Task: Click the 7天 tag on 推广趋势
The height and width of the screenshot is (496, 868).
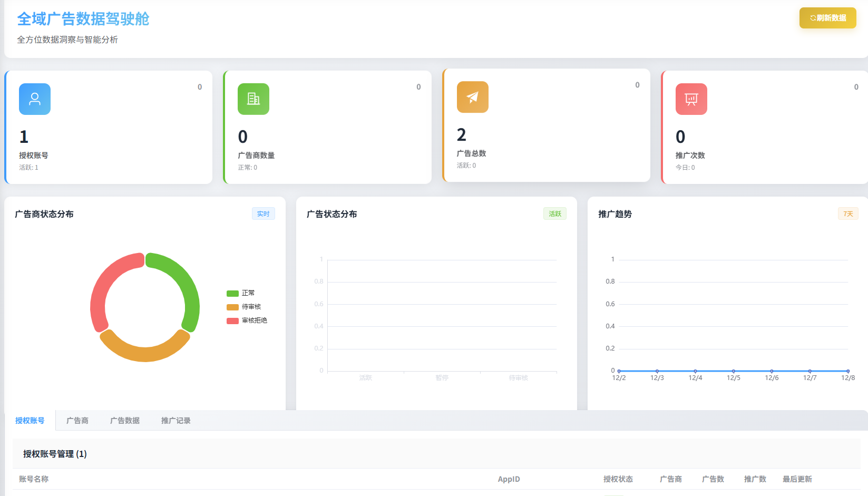Action: pyautogui.click(x=848, y=214)
